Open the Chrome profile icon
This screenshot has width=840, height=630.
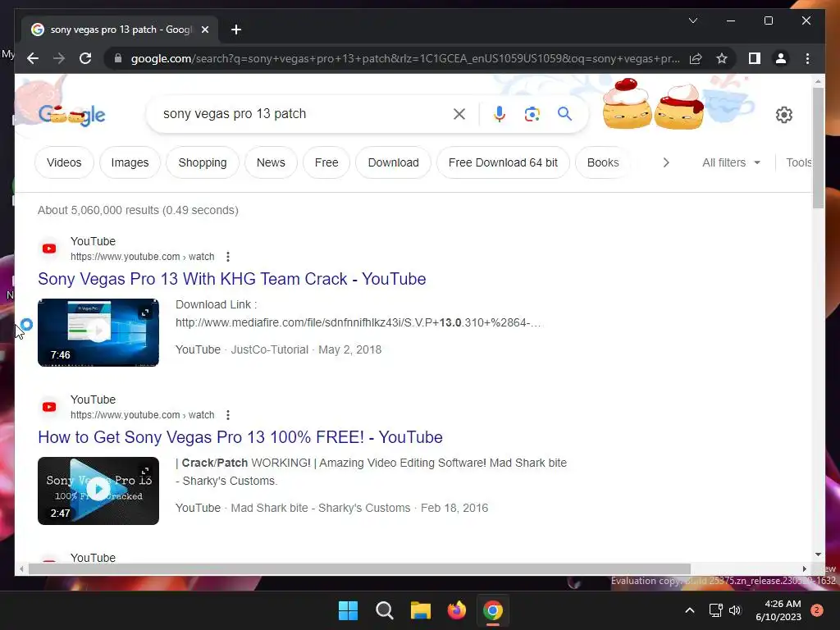(781, 58)
